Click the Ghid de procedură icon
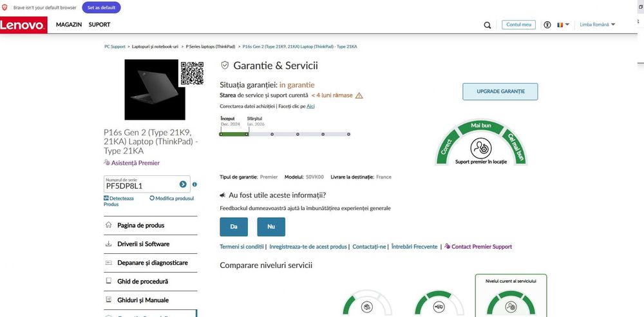The width and height of the screenshot is (644, 317). coord(108,281)
